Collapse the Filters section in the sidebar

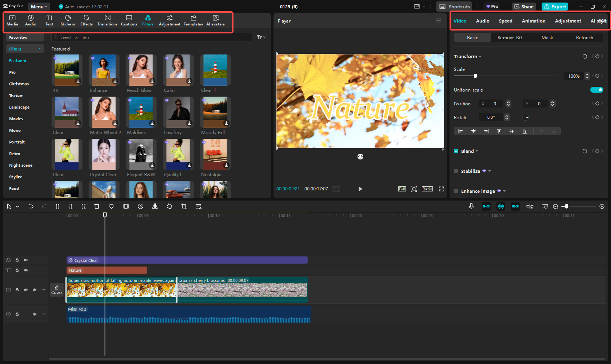pyautogui.click(x=40, y=49)
